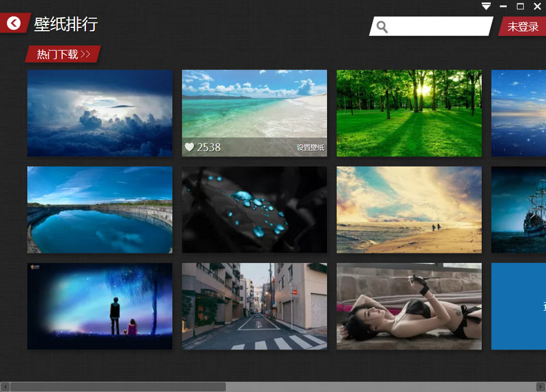The height and width of the screenshot is (392, 546).
Task: Select the starry night couple wallpaper
Action: (100, 306)
